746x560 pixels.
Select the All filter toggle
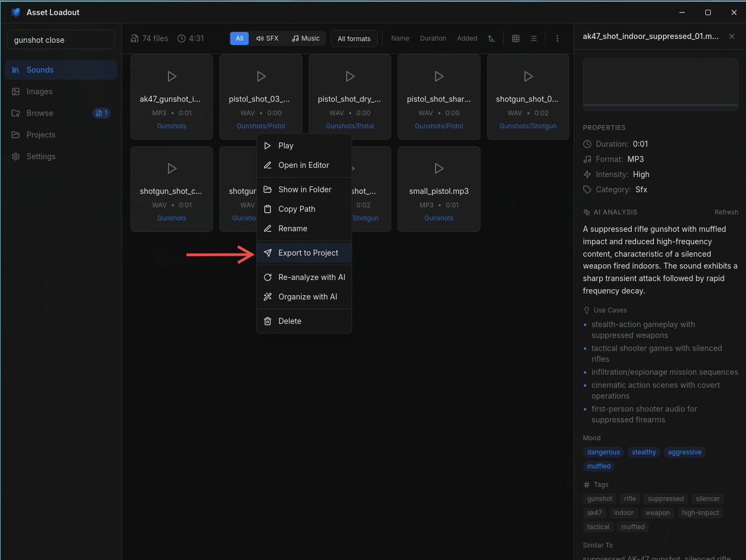point(239,38)
